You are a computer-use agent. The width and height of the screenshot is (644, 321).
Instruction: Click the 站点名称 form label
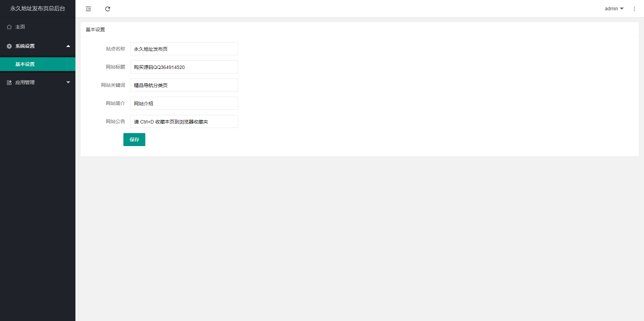116,49
